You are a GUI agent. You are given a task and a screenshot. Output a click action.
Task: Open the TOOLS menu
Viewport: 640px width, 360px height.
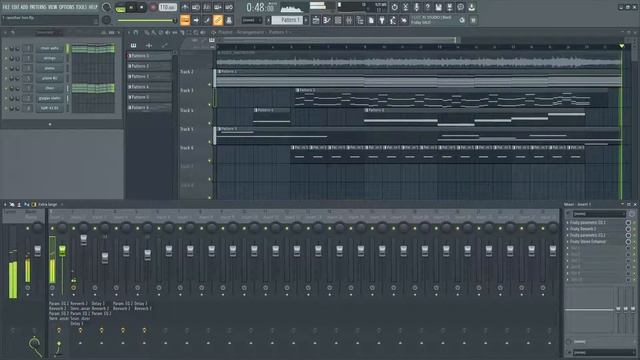click(x=81, y=7)
